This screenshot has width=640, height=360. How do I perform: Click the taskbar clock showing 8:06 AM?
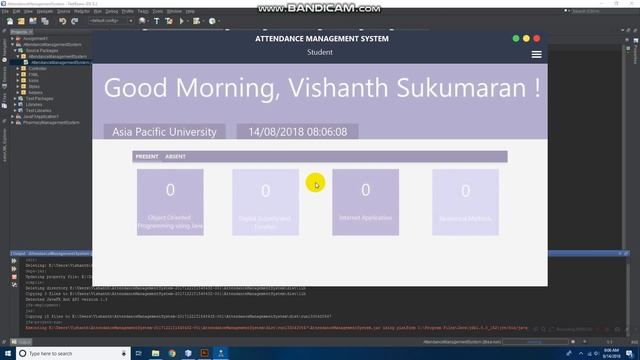611,353
